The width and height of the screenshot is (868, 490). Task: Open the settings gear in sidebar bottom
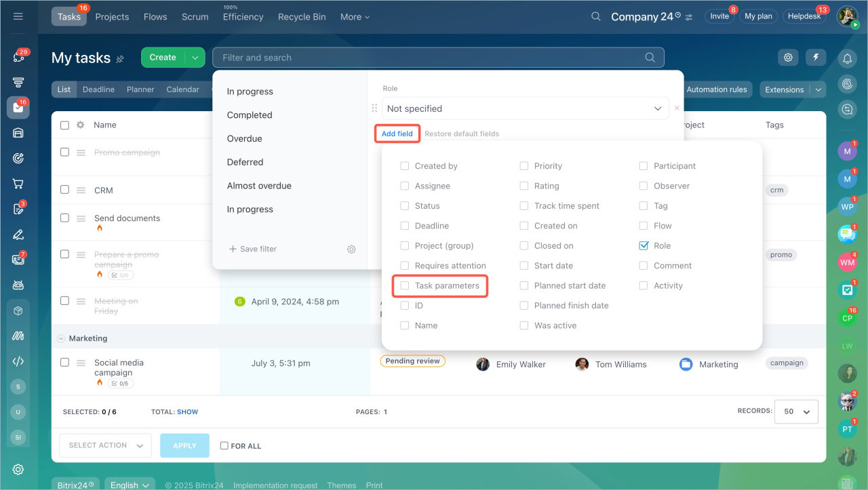[18, 470]
